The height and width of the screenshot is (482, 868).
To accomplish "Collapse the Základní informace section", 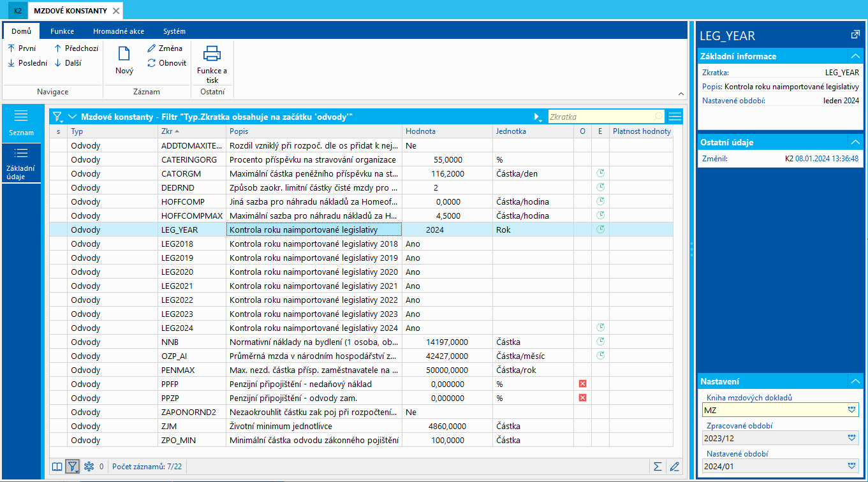I will pyautogui.click(x=855, y=56).
